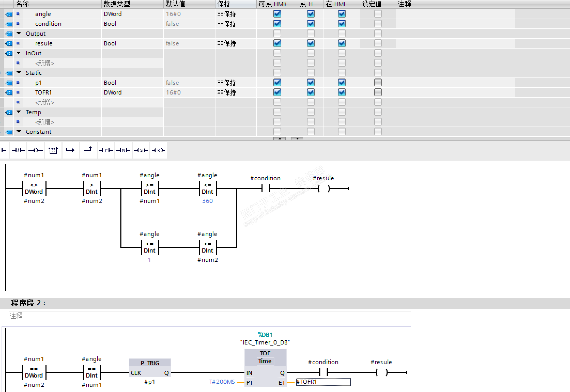570x392 pixels.
Task: Collapse the Output section
Action: tap(19, 34)
